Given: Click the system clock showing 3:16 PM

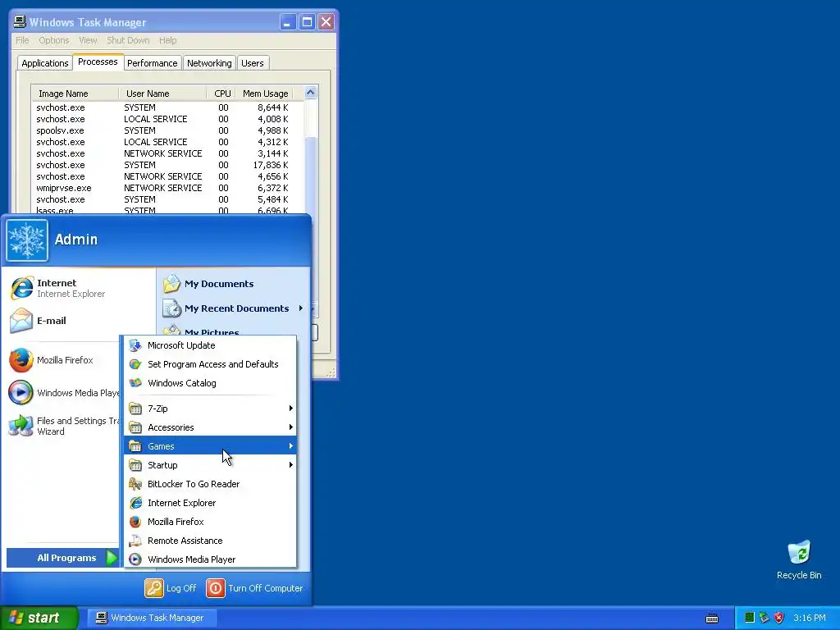Looking at the screenshot, I should [810, 619].
